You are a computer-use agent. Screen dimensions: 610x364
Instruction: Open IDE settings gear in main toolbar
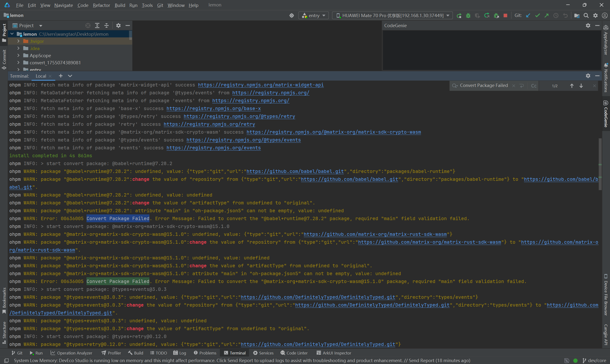[595, 15]
